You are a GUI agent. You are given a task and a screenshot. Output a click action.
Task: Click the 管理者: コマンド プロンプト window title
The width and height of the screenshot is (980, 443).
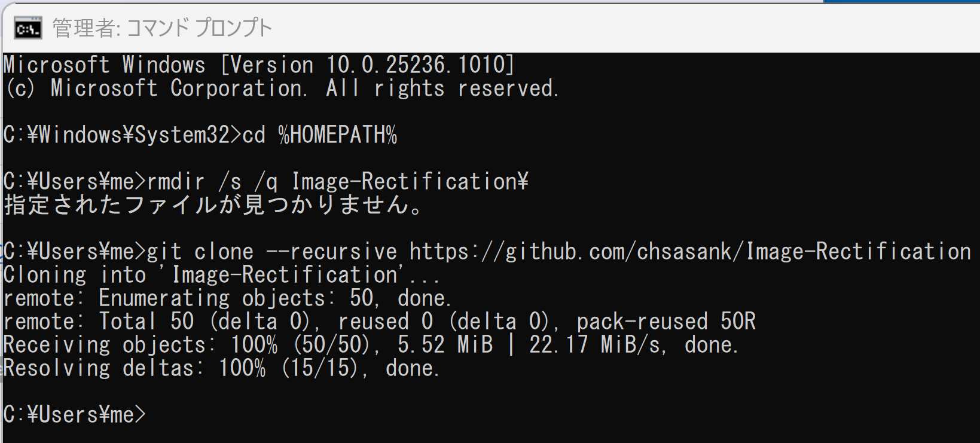pyautogui.click(x=162, y=28)
